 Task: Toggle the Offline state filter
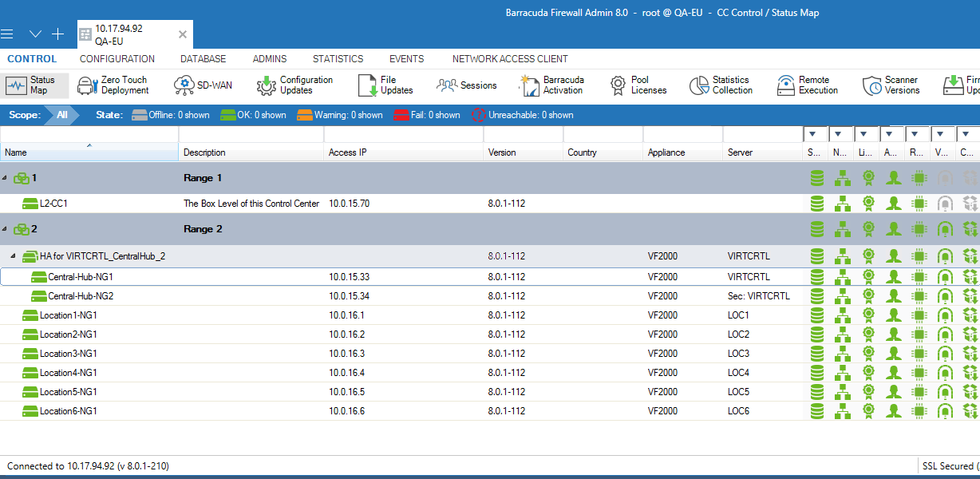click(171, 115)
